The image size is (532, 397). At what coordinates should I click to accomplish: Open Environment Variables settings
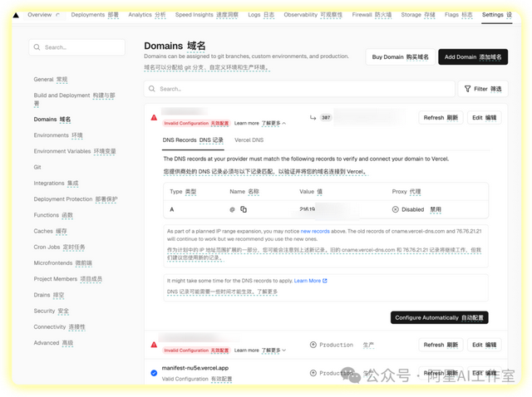coord(75,151)
